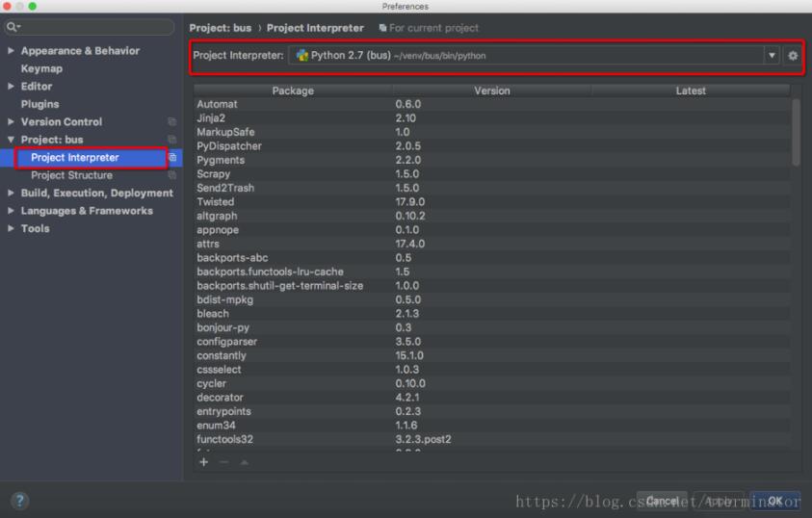The width and height of the screenshot is (812, 518).
Task: Select the decorator package row
Action: click(492, 398)
